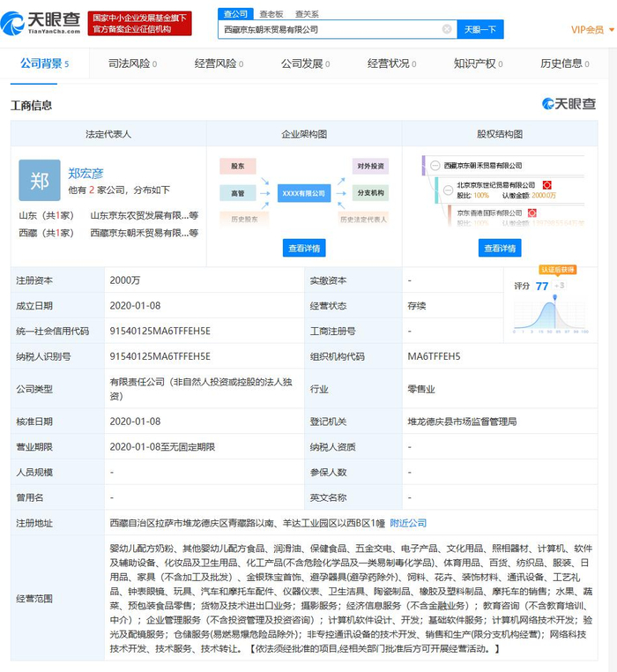Click the 对外投资 box in structure diagram
This screenshot has height=672, width=617.
(x=370, y=167)
